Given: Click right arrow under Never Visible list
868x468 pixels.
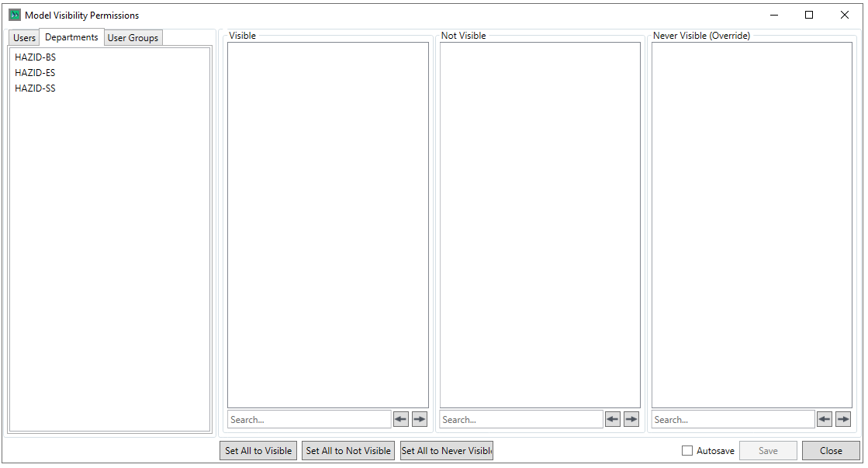Looking at the screenshot, I should [843, 419].
